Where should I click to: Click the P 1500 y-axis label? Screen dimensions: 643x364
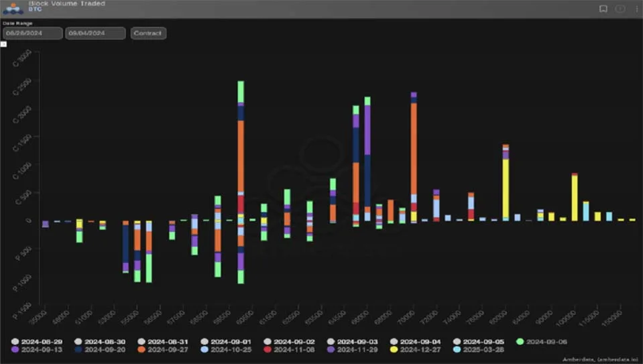click(x=23, y=311)
